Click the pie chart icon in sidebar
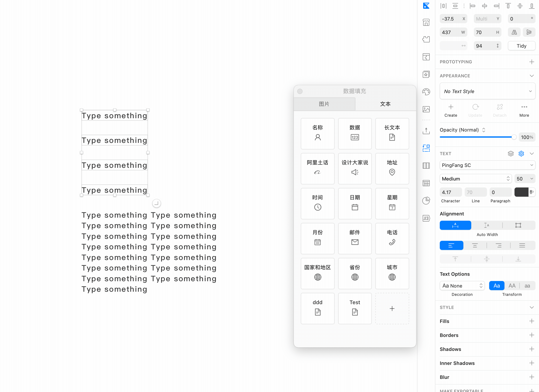539x392 pixels. point(426,201)
